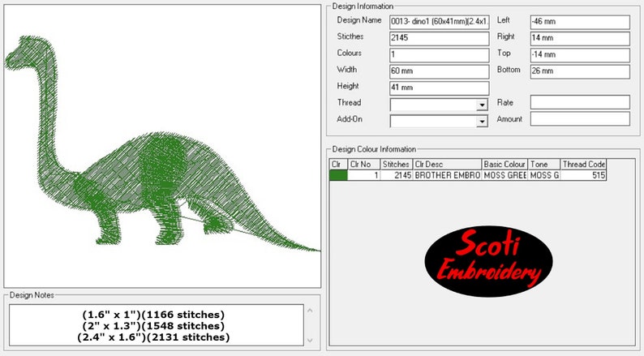Click the Design Notes text box

(157, 325)
